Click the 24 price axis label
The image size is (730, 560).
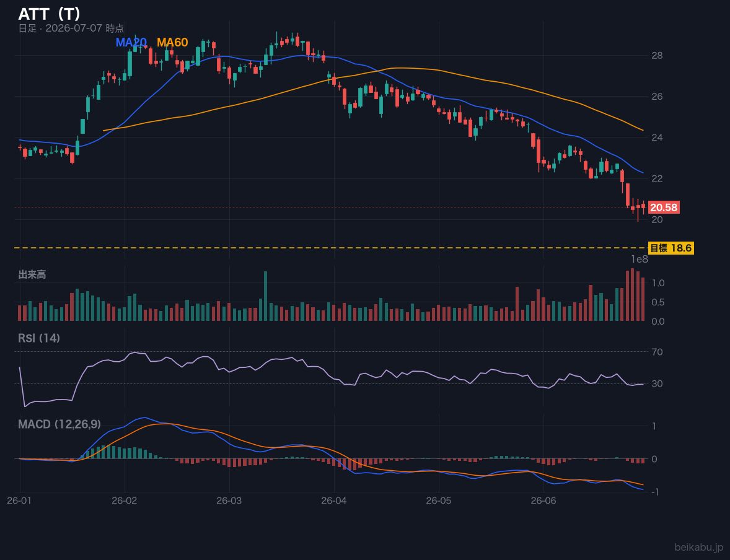point(657,138)
